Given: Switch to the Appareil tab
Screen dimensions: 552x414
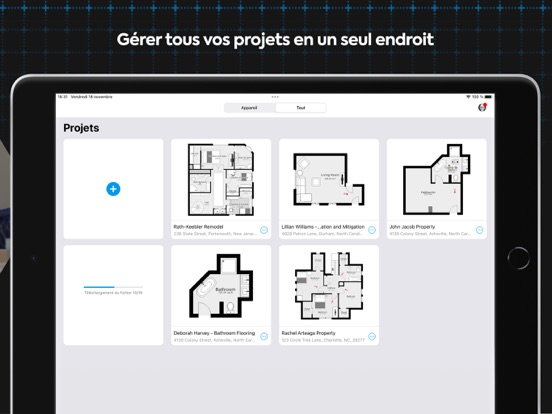Looking at the screenshot, I should click(x=249, y=108).
